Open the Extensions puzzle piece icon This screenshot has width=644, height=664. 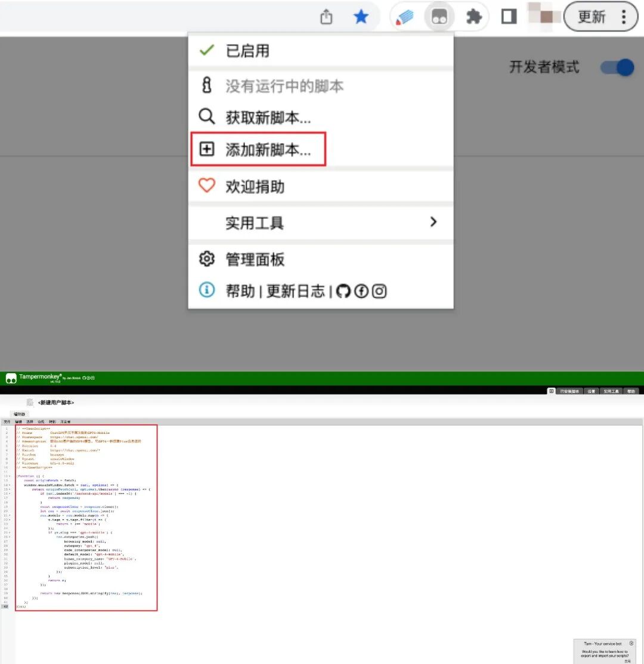(474, 17)
